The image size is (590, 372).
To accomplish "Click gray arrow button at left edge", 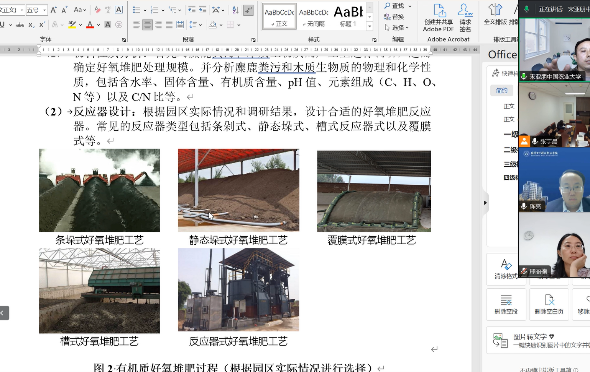I will pyautogui.click(x=4, y=313).
